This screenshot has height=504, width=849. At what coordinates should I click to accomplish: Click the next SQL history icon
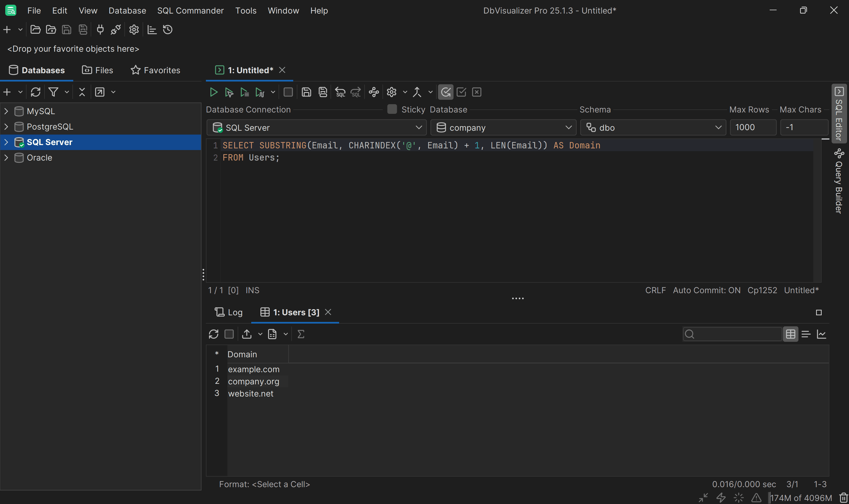356,92
